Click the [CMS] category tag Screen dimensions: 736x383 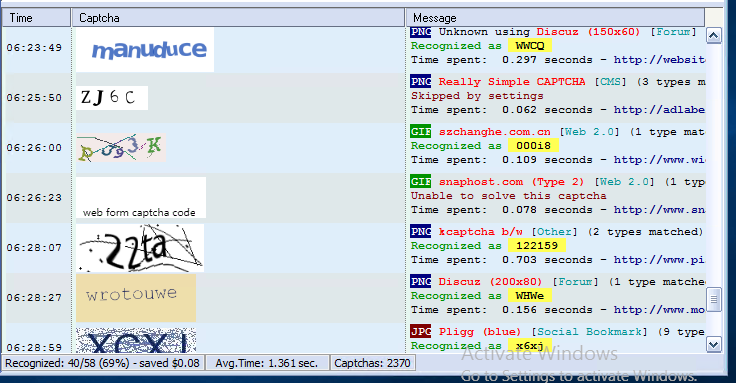tap(611, 82)
